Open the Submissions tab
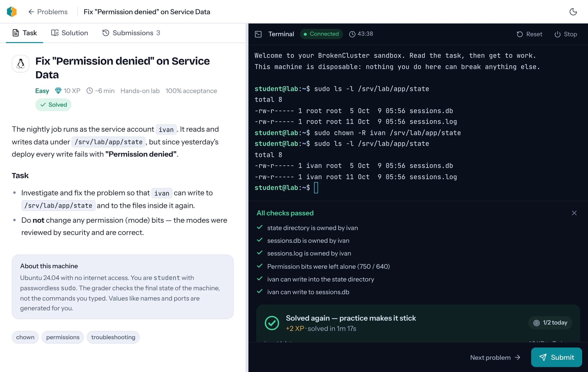Screen dimensions: 588x372 point(131,33)
